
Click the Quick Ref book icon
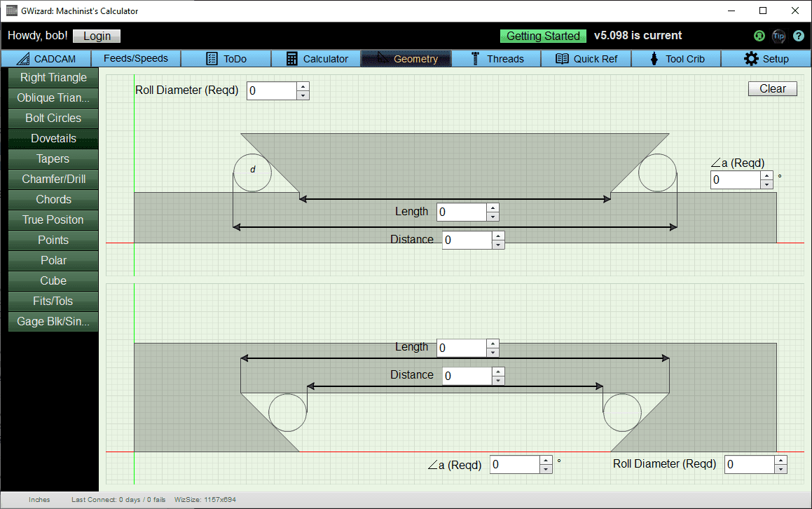pyautogui.click(x=561, y=59)
